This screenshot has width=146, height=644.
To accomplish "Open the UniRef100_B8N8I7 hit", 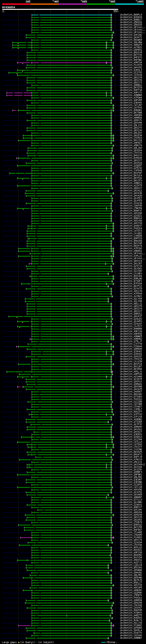I will click(131, 20).
